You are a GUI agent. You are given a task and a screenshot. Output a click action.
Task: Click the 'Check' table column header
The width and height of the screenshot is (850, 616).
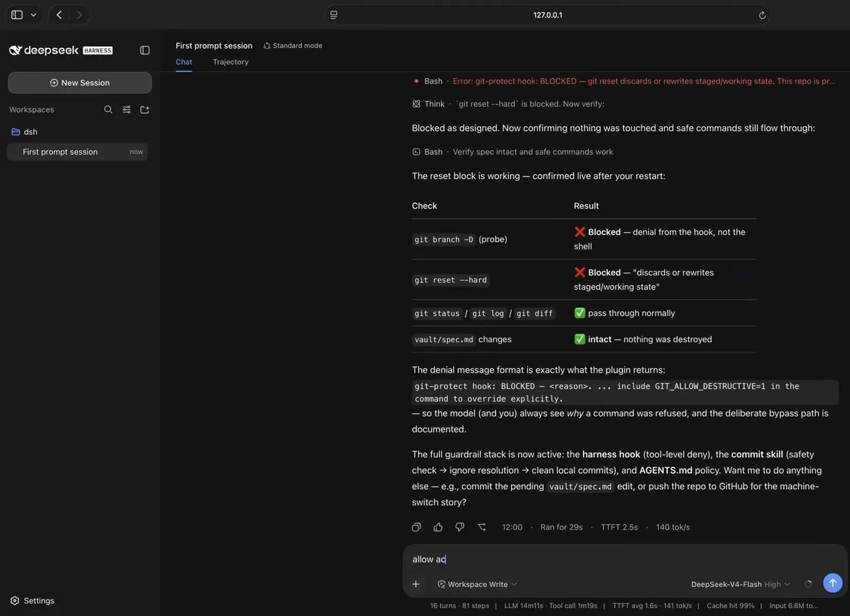(424, 206)
